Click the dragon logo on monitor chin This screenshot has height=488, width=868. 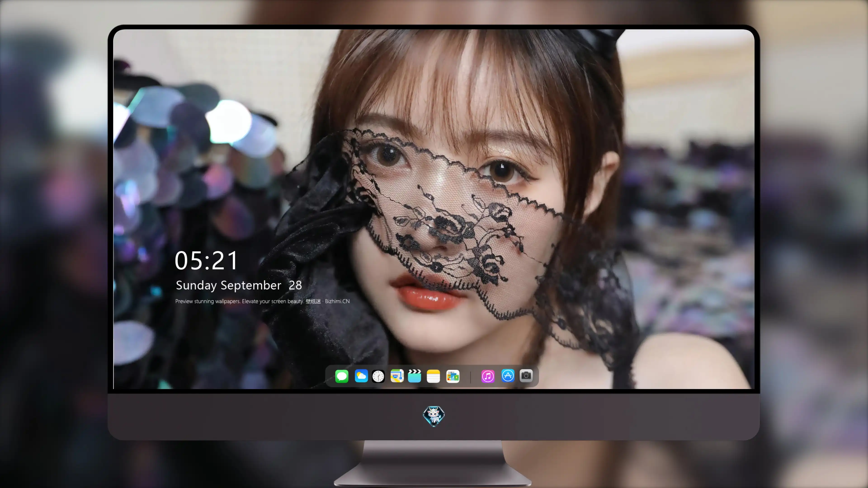[434, 416]
